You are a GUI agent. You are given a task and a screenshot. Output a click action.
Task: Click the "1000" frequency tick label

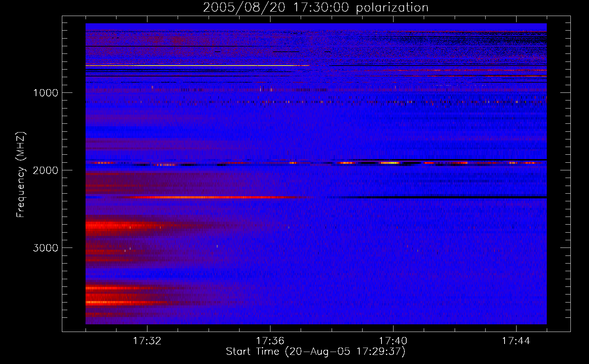coord(46,93)
